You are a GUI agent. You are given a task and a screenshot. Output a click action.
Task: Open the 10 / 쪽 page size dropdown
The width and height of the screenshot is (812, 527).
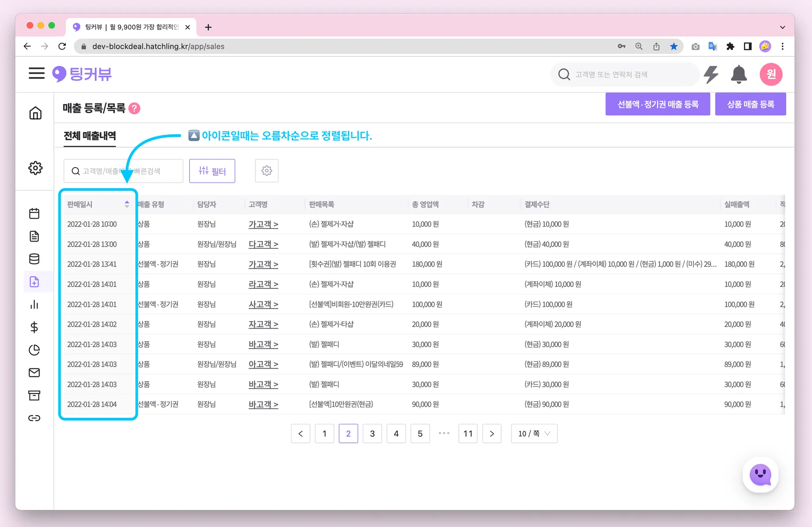coord(534,433)
